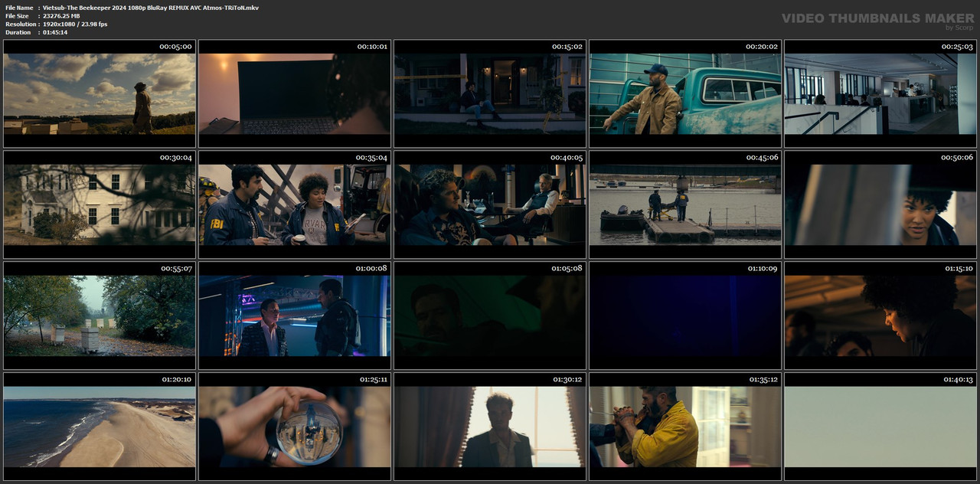Click the 00:45:06 timestamp label
The width and height of the screenshot is (980, 484).
pyautogui.click(x=763, y=158)
